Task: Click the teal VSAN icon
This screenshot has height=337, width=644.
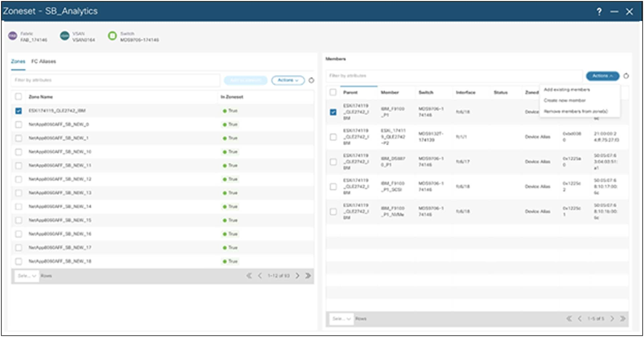Action: click(64, 36)
